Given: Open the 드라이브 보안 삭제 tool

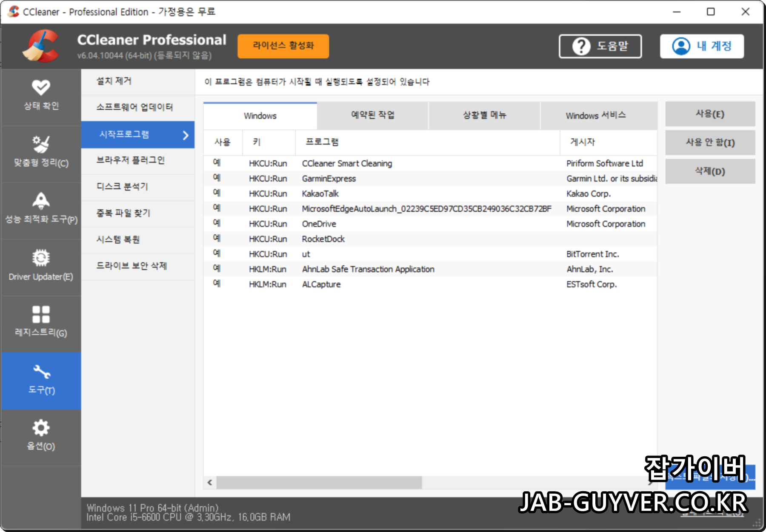Looking at the screenshot, I should (x=138, y=266).
